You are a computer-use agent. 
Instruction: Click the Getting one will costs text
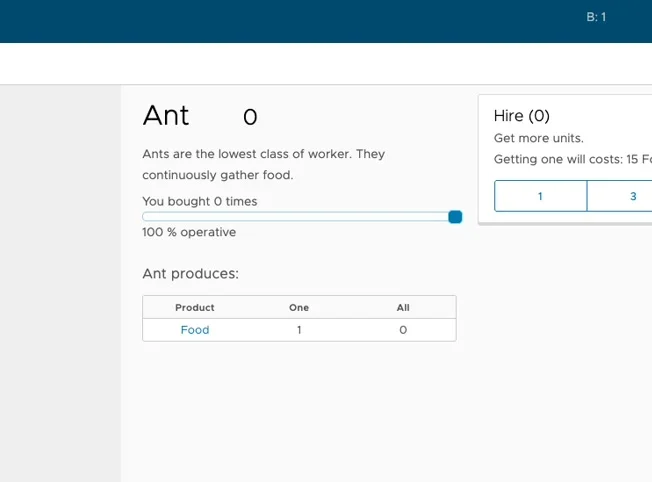[572, 159]
